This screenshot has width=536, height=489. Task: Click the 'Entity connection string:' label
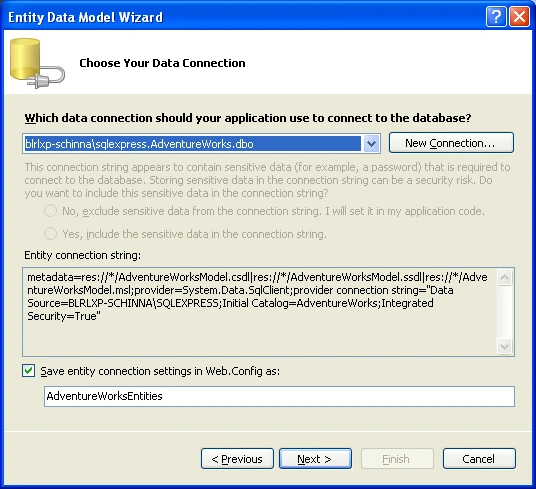(x=82, y=255)
